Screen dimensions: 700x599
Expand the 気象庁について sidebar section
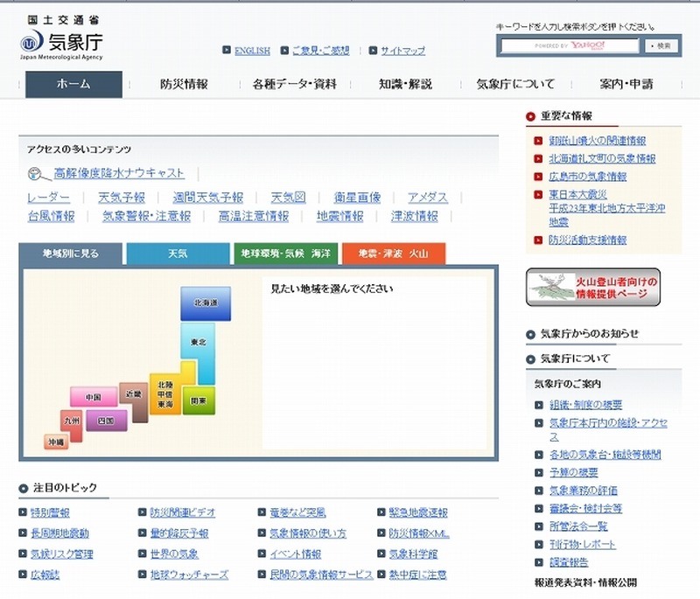575,359
